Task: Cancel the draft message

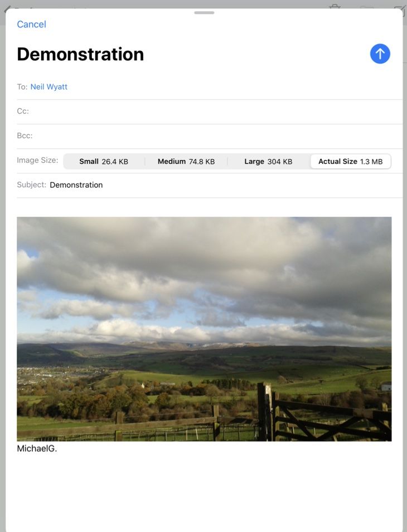Action: 31,25
